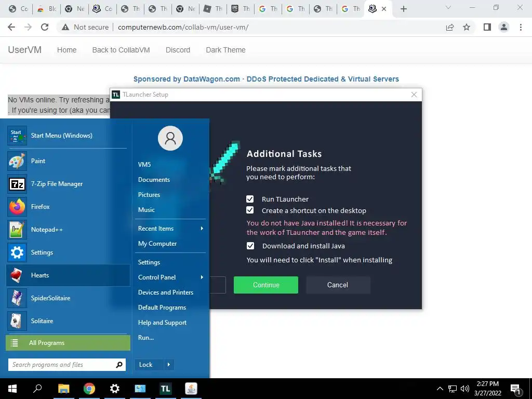Open Paint from the start menu
This screenshot has height=399, width=532.
[x=68, y=161]
